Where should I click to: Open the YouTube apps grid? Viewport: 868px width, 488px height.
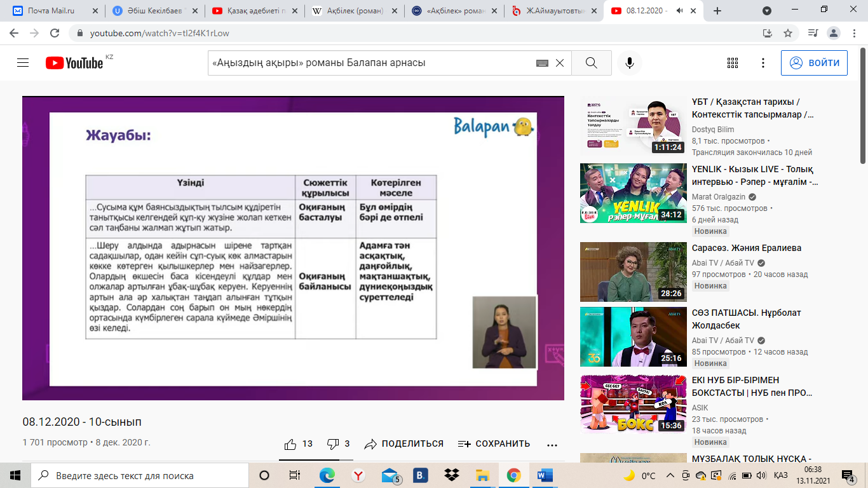click(x=733, y=63)
